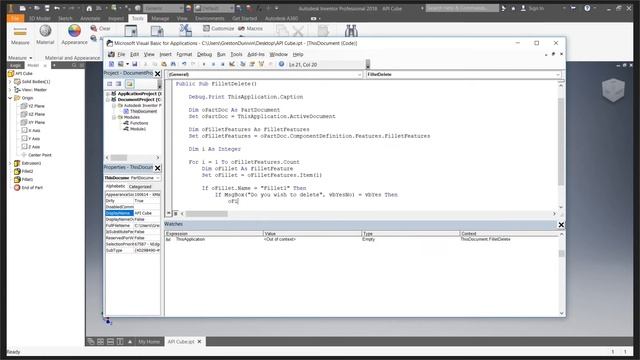Collapse the Origin folder in Inventor browser

pyautogui.click(x=10, y=98)
